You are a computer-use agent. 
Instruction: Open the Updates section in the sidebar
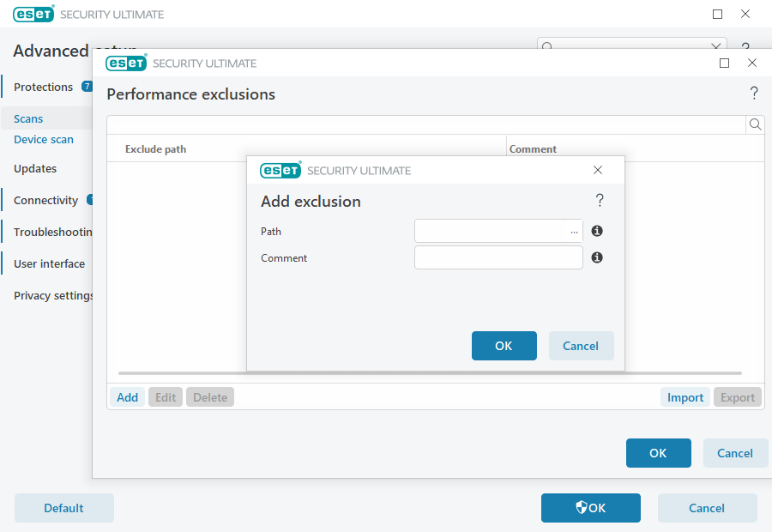pos(35,168)
